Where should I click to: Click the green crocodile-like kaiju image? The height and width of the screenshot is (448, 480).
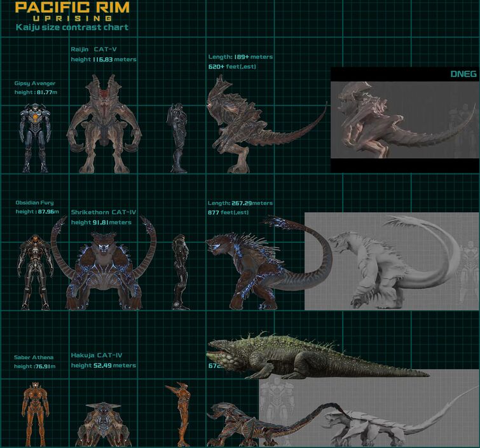(x=319, y=356)
